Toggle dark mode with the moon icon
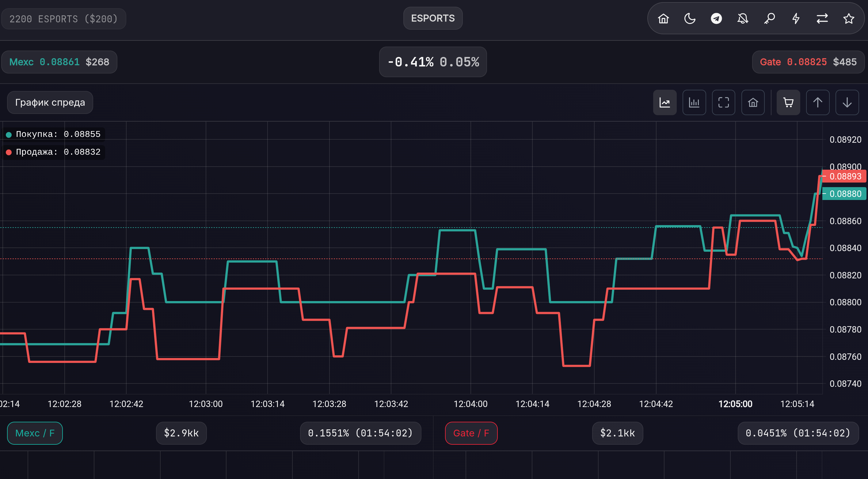 point(690,18)
